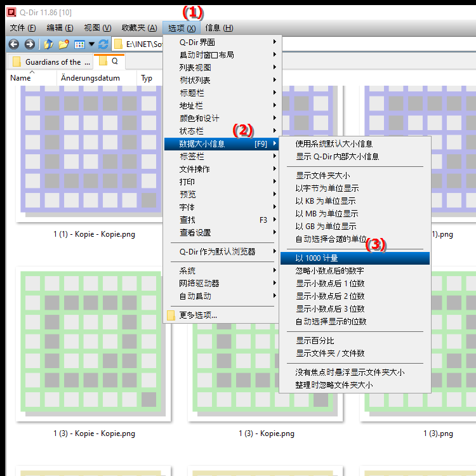476x476 pixels.
Task: Select 显示小数点后 2 位数
Action: click(355, 296)
